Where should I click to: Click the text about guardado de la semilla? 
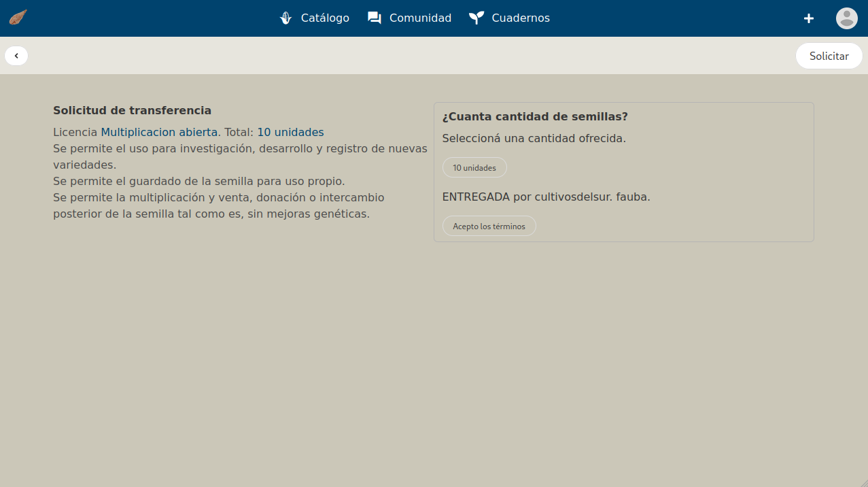point(199,181)
